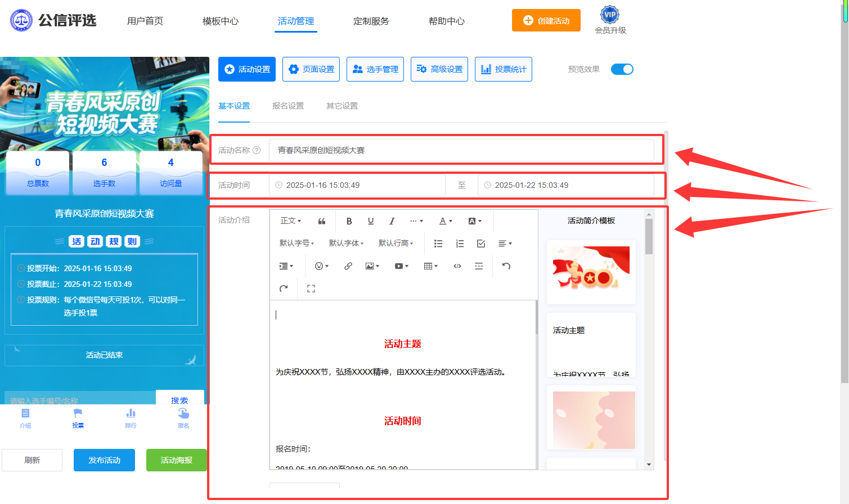This screenshot has height=504, width=849.
Task: Open 模板中心 in top navigation
Action: [221, 21]
